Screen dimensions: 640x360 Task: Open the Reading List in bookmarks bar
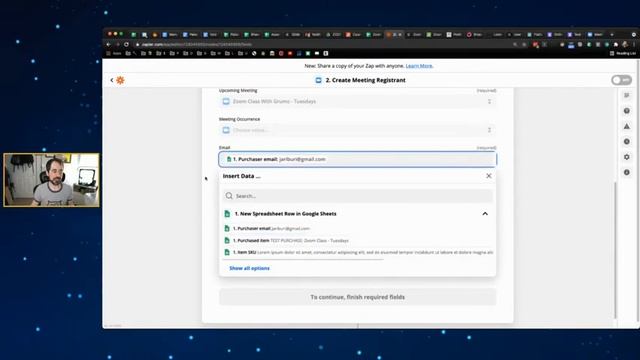point(623,53)
